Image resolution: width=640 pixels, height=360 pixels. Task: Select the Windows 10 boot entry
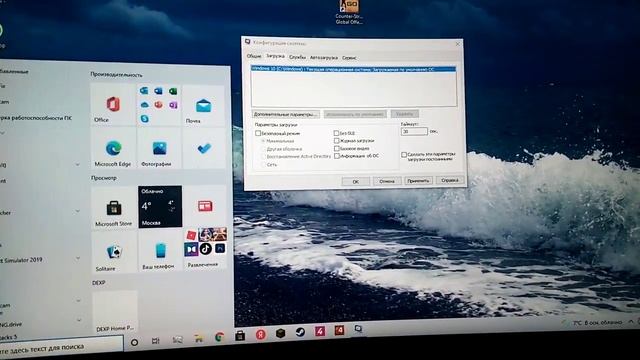(353, 69)
